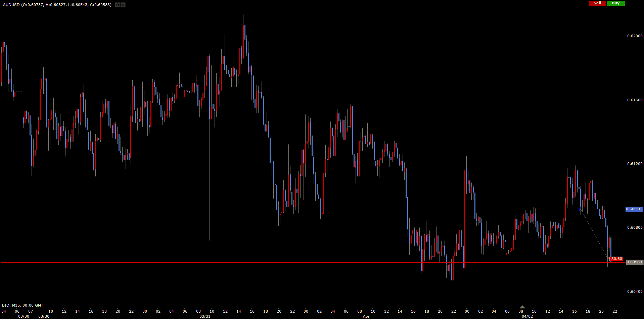The image size is (644, 319).
Task: Toggle the eye visibility icon beside AUDUSD
Action: point(117,5)
